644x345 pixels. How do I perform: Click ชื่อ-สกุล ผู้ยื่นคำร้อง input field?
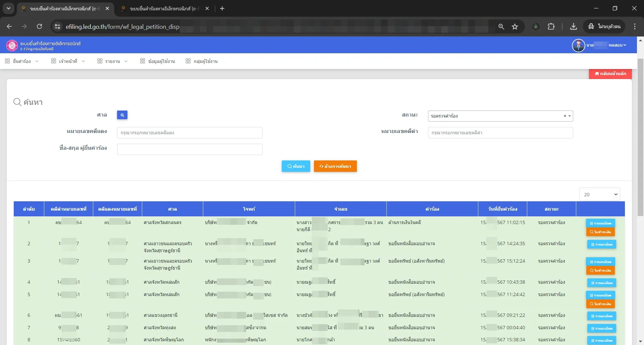click(x=190, y=149)
